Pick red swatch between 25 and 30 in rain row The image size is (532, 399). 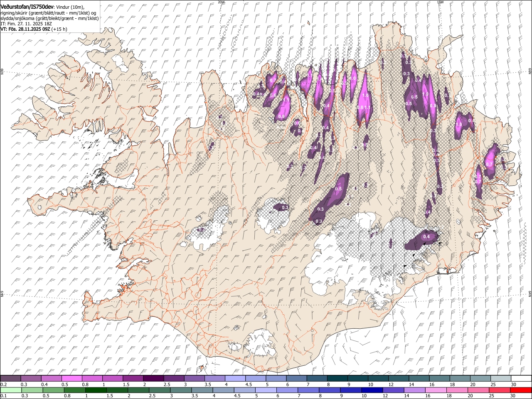(x=499, y=390)
